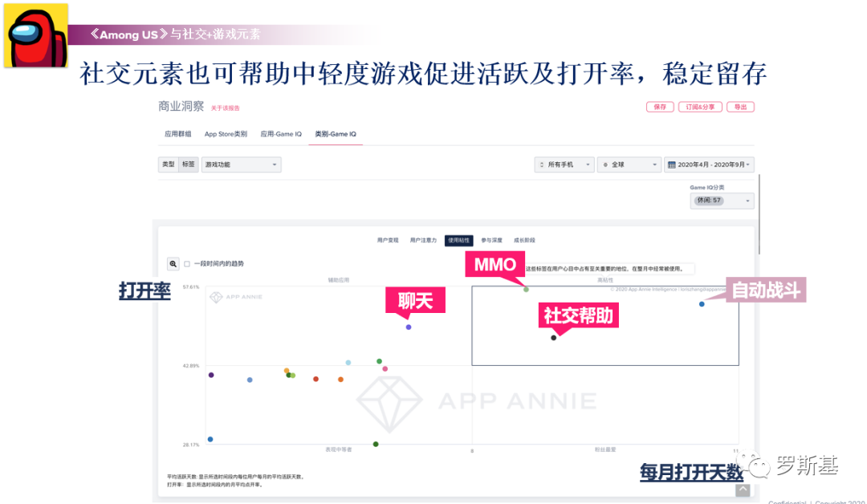Image resolution: width=867 pixels, height=504 pixels.
Task: Show the 用户变现 metric view
Action: pyautogui.click(x=388, y=241)
